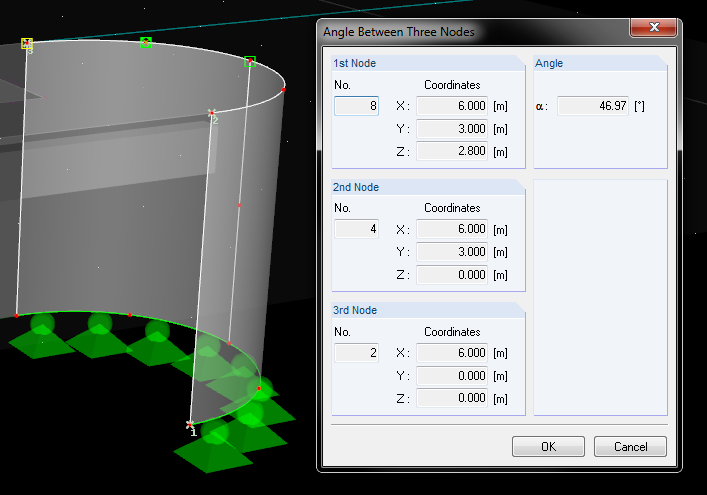Click the 3rd Node Z coordinate field
The height and width of the screenshot is (495, 707).
click(x=452, y=398)
